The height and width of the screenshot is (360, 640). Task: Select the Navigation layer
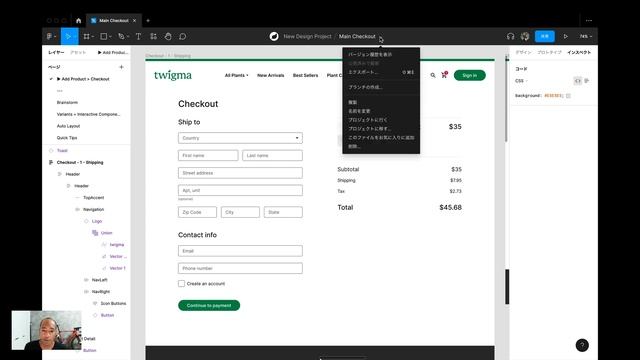93,209
